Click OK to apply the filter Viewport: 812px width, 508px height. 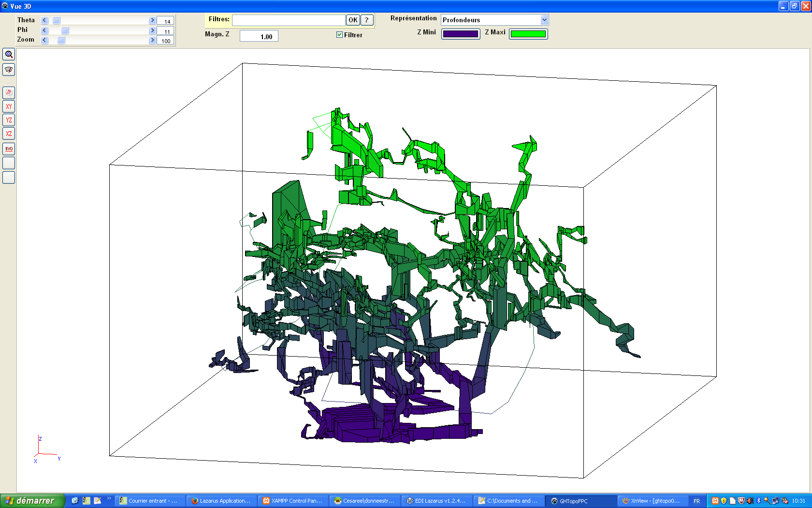353,20
